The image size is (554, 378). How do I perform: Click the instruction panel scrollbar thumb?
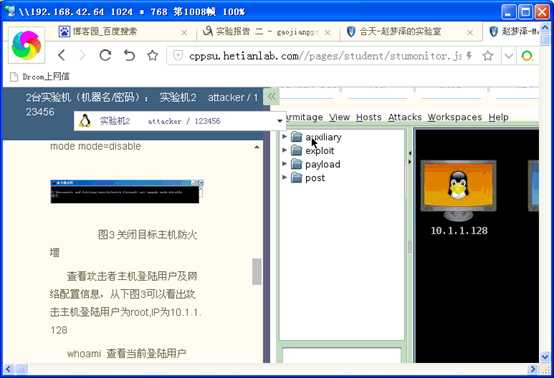257,271
